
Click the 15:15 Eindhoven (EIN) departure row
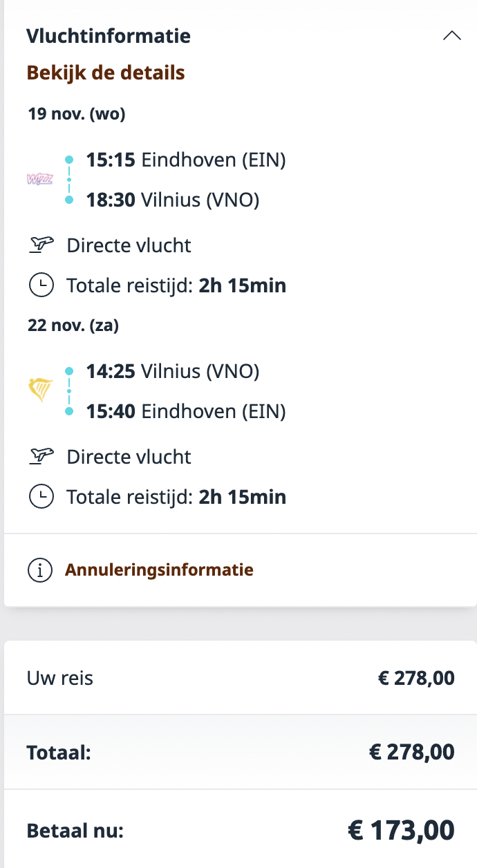tap(185, 160)
